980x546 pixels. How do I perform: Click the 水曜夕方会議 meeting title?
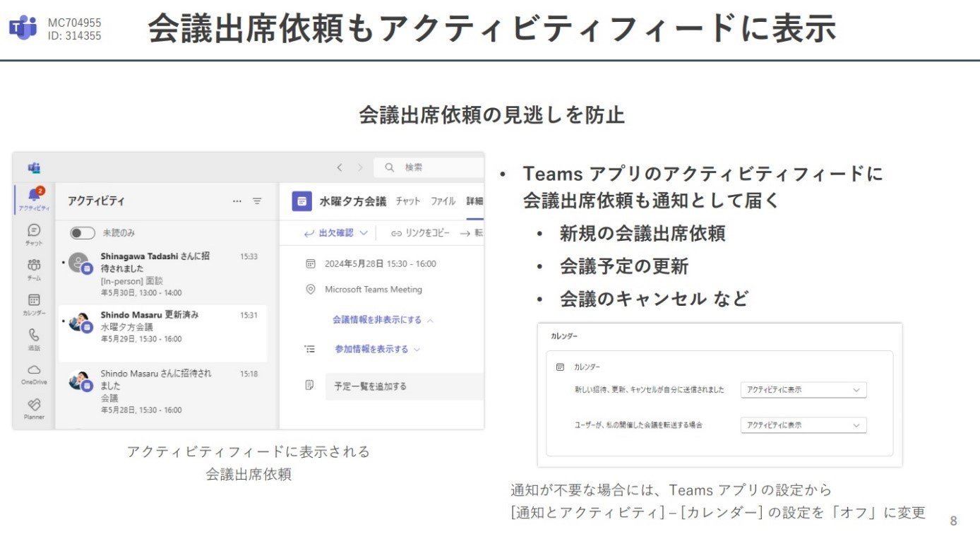353,201
